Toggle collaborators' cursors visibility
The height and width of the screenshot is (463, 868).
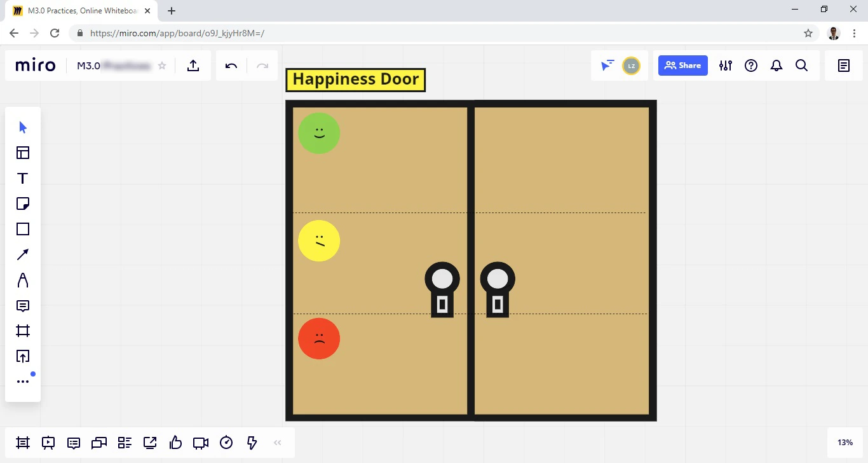[x=607, y=66]
